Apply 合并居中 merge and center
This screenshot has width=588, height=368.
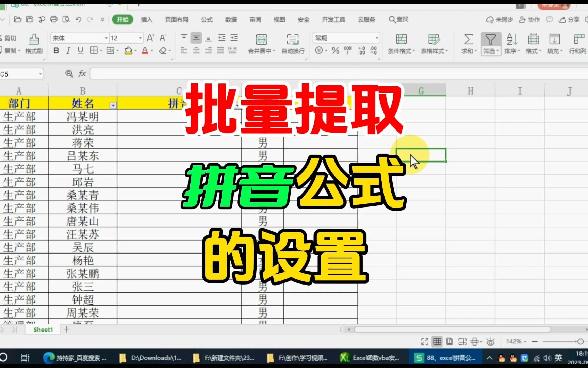[x=261, y=44]
